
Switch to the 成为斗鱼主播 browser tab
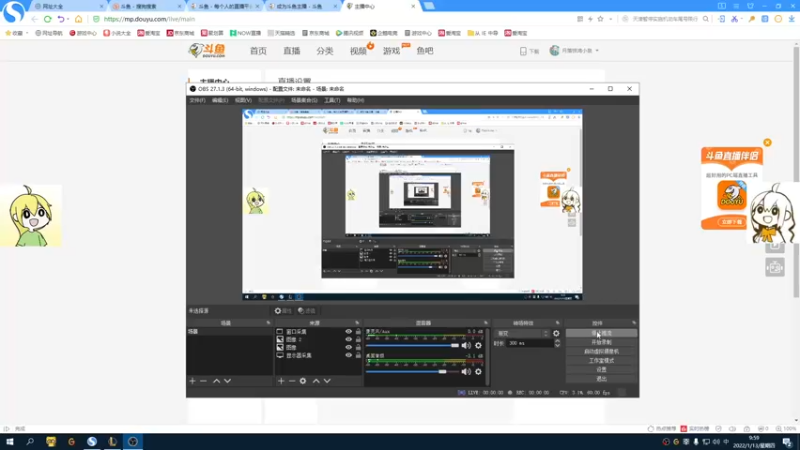tap(304, 7)
